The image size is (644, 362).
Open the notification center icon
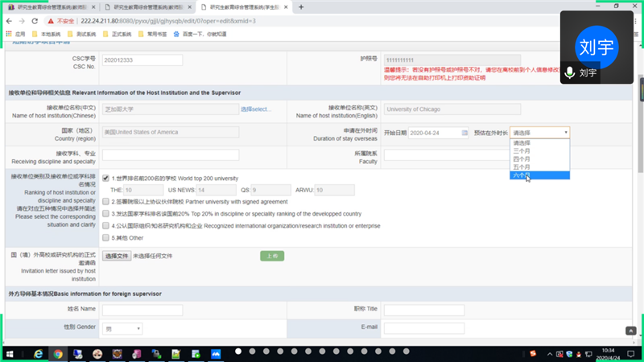pyautogui.click(x=631, y=354)
